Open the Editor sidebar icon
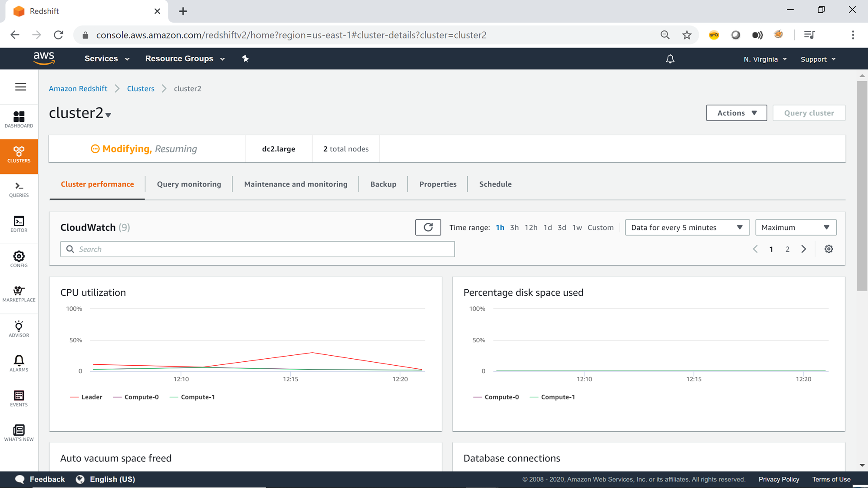The height and width of the screenshot is (488, 868). tap(19, 224)
